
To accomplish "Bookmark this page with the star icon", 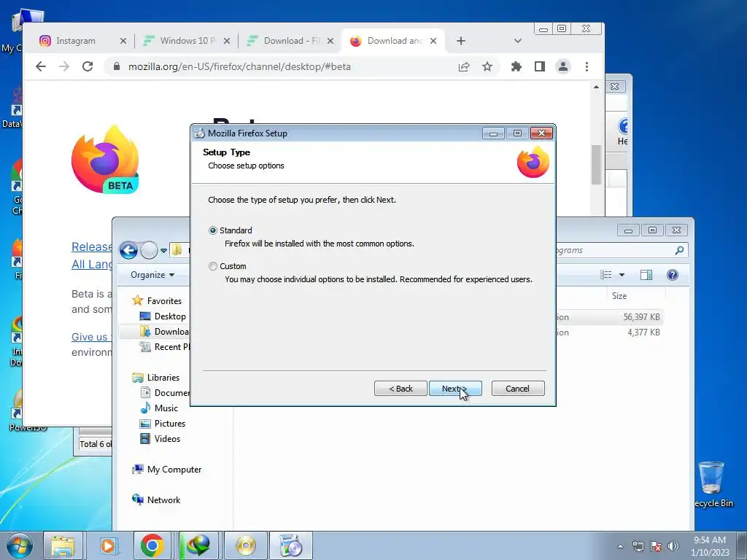I will 487,66.
